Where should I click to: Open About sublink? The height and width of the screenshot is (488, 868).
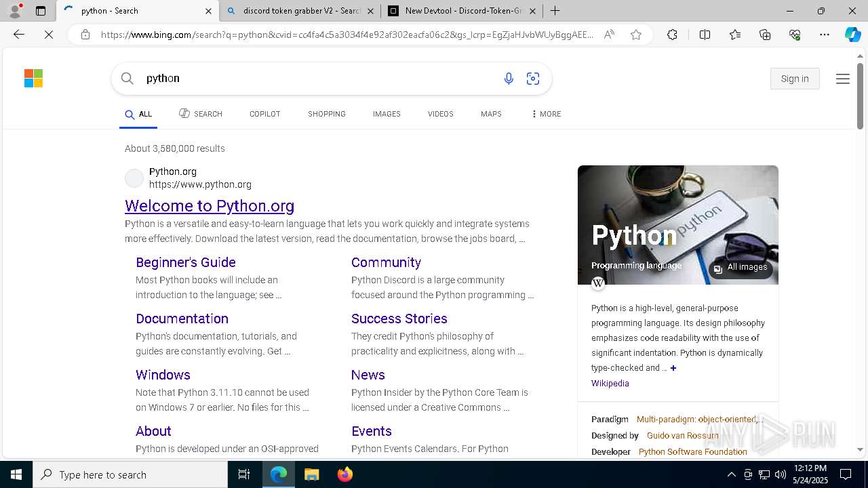coord(153,431)
